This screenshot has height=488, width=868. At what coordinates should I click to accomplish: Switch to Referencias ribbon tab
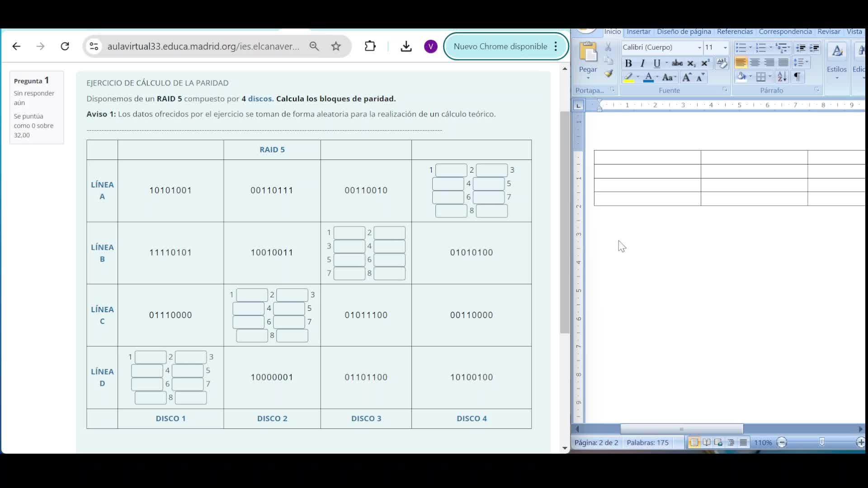(x=735, y=32)
